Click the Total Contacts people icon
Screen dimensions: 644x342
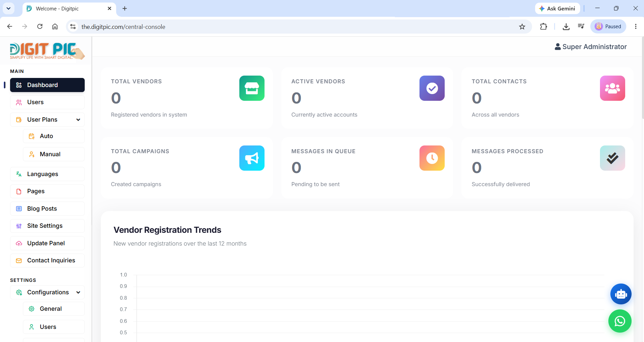coord(612,88)
